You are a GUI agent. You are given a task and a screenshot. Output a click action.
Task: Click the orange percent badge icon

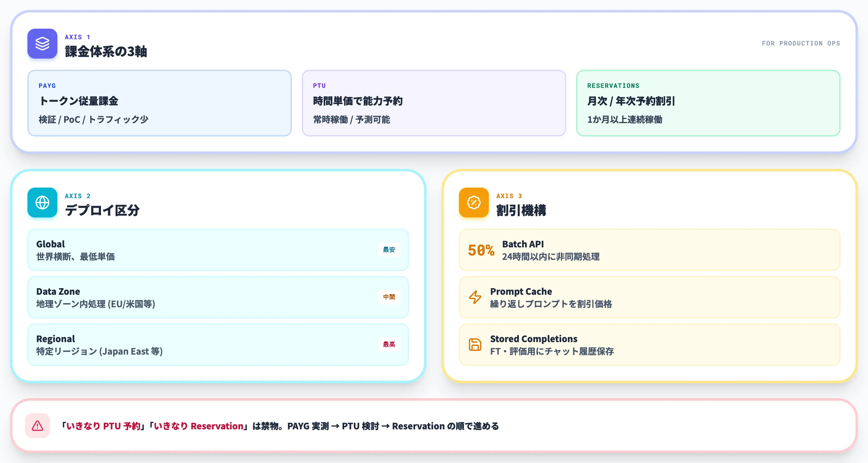tap(474, 203)
